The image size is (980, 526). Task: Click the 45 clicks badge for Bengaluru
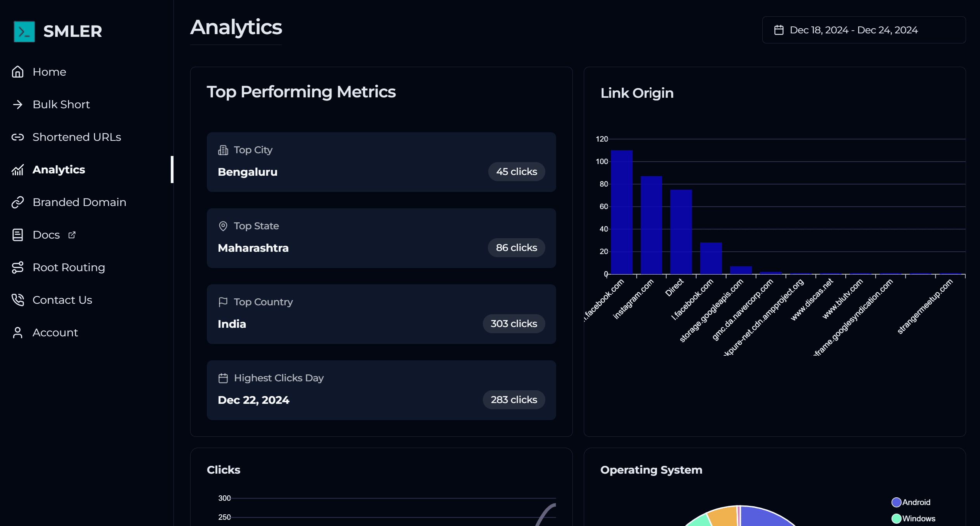pyautogui.click(x=516, y=171)
